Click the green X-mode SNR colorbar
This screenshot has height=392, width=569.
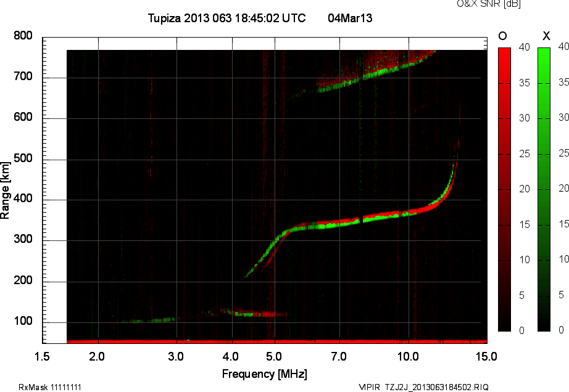544,189
